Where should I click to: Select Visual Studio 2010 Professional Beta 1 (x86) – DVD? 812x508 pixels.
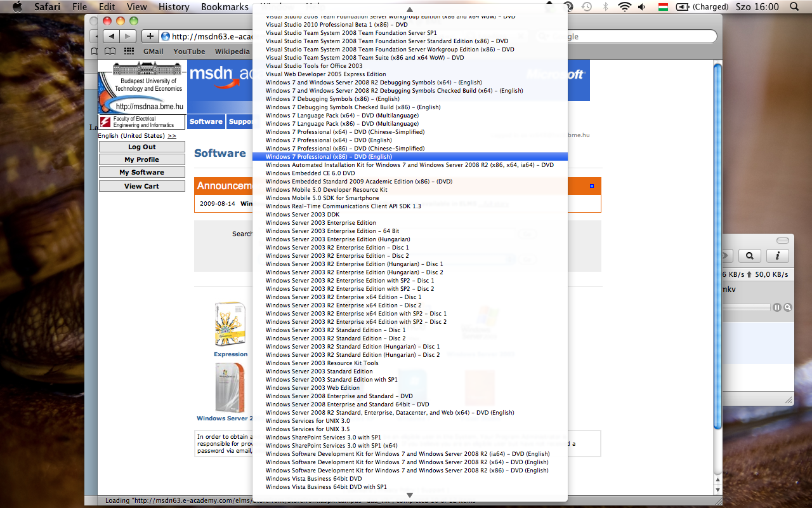pyautogui.click(x=410, y=25)
